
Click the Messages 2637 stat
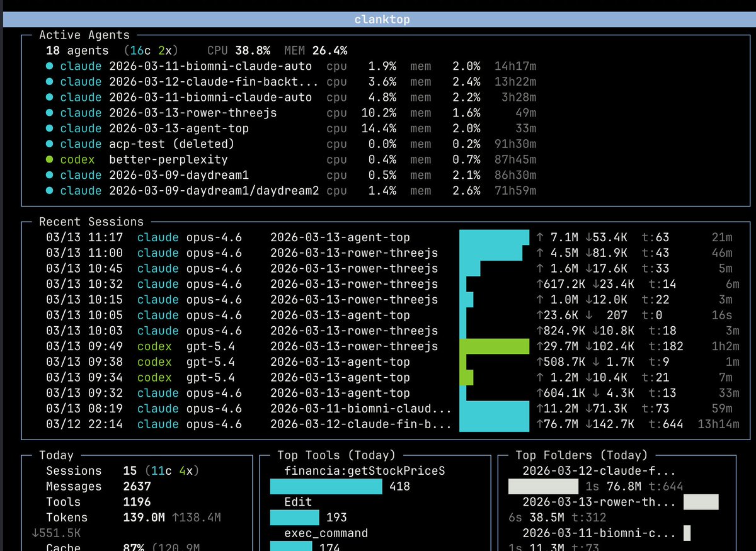pyautogui.click(x=98, y=487)
